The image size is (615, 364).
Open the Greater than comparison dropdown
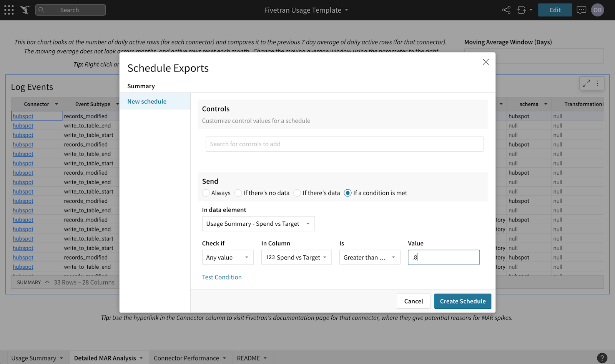[x=369, y=257]
